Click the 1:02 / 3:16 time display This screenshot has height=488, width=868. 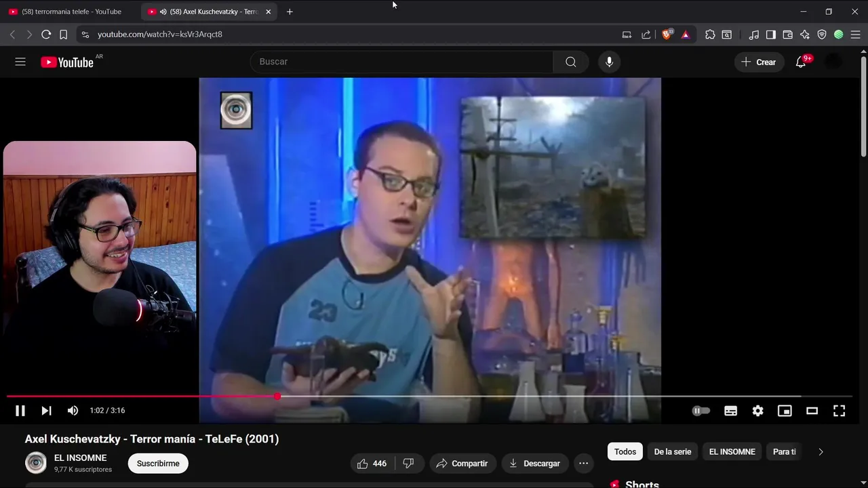click(107, 411)
